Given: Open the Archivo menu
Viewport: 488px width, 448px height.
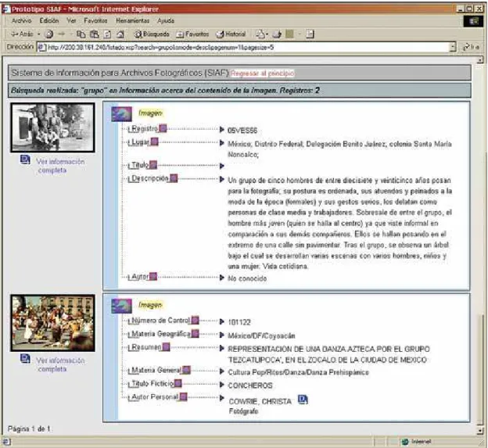Looking at the screenshot, I should pos(21,21).
